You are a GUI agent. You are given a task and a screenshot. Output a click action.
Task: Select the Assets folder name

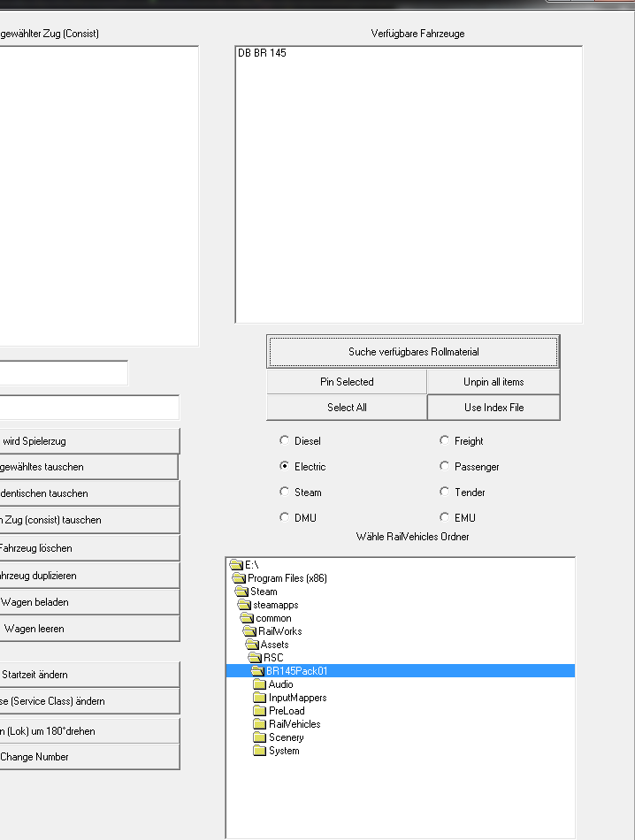click(274, 645)
